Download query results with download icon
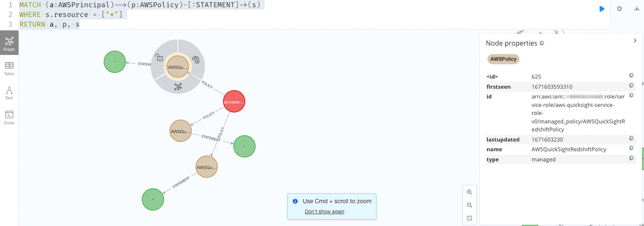The height and width of the screenshot is (226, 644). coord(635,9)
